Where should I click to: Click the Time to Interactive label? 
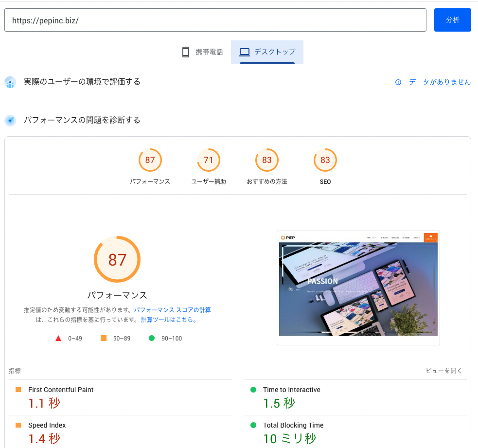pyautogui.click(x=291, y=390)
